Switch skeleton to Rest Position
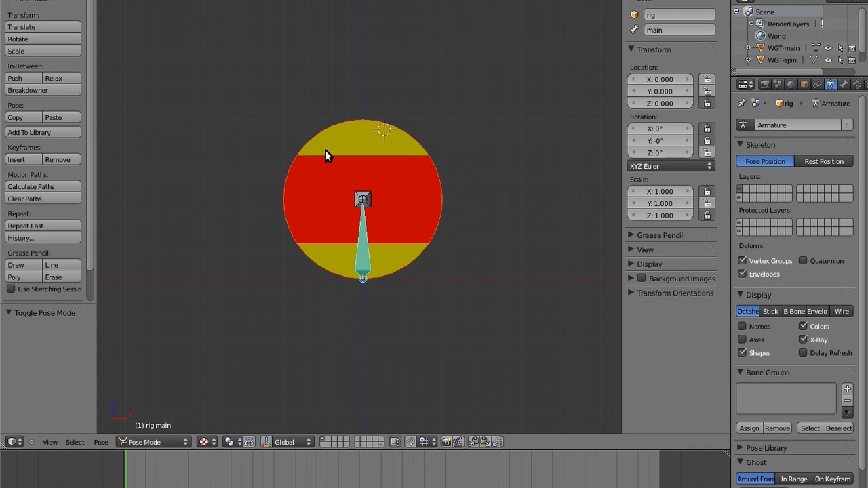 coord(824,161)
